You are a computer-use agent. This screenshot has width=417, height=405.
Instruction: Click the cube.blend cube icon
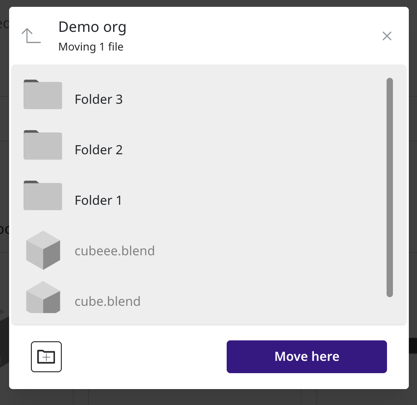coord(43,298)
